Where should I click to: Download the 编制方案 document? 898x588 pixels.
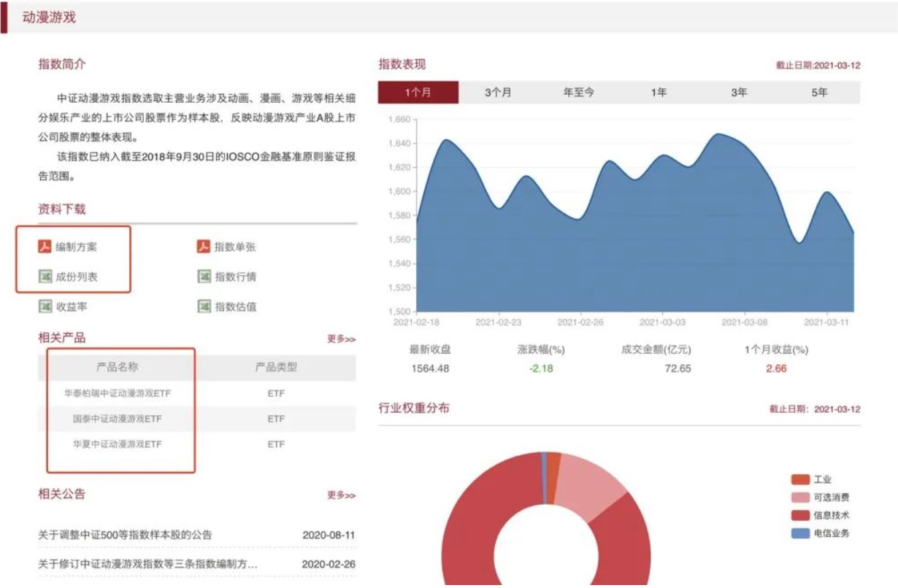tap(77, 247)
